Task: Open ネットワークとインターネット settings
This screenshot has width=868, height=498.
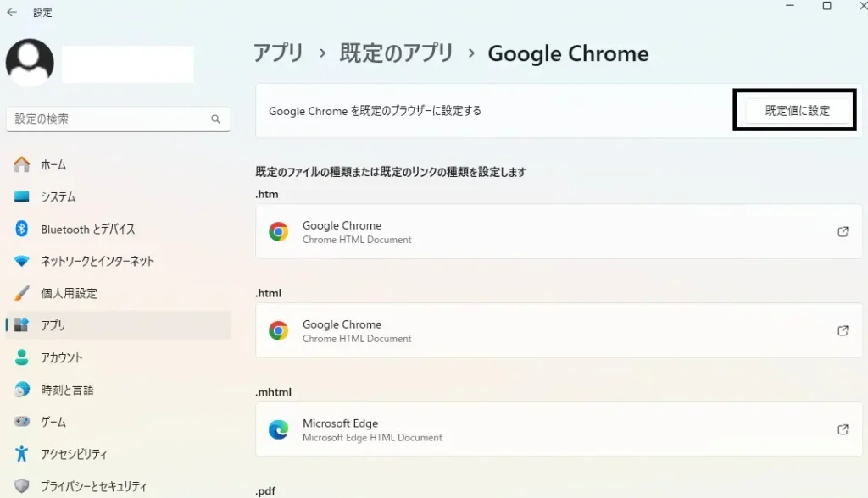Action: 119,261
